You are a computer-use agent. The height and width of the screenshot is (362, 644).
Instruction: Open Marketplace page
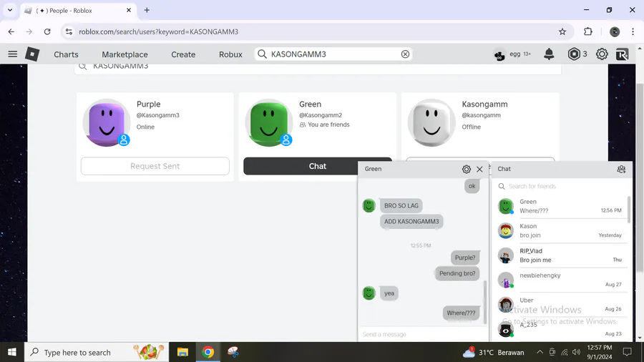pyautogui.click(x=125, y=54)
